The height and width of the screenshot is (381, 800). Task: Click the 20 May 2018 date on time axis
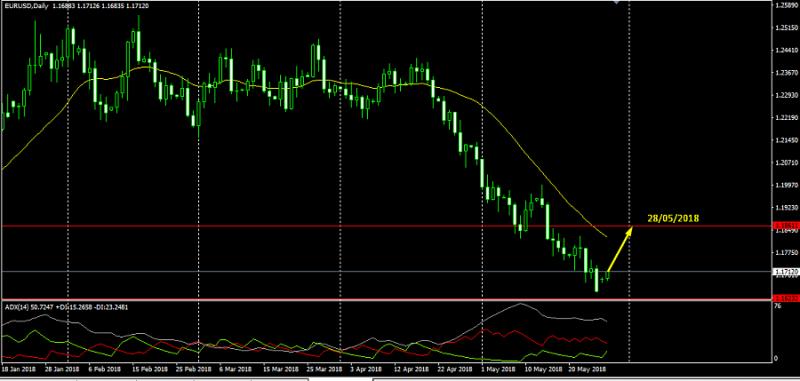(x=589, y=368)
